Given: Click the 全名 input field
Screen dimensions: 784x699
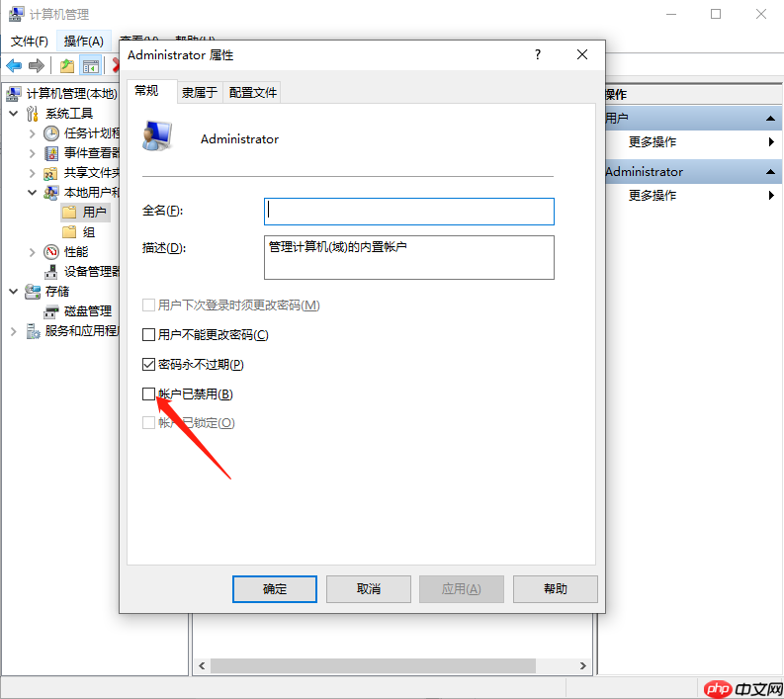Looking at the screenshot, I should click(409, 212).
